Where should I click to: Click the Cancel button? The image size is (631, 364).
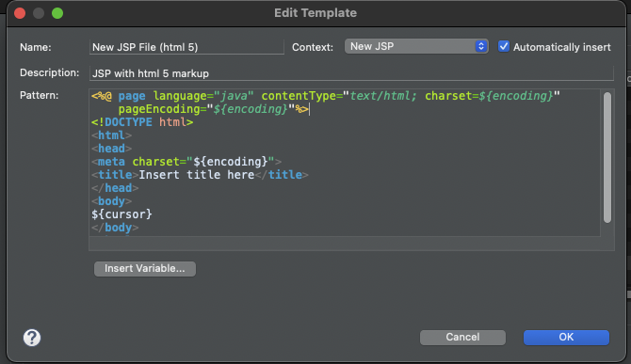click(462, 337)
